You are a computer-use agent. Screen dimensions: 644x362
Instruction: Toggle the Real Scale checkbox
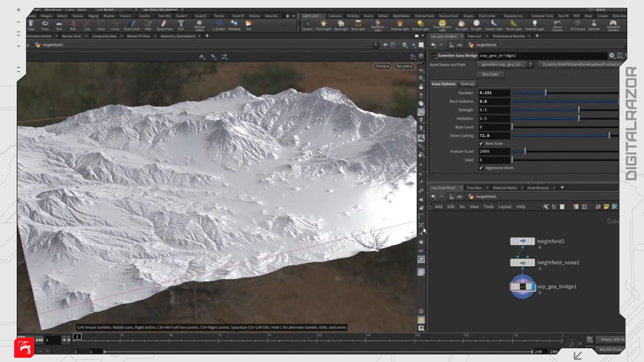coord(481,143)
